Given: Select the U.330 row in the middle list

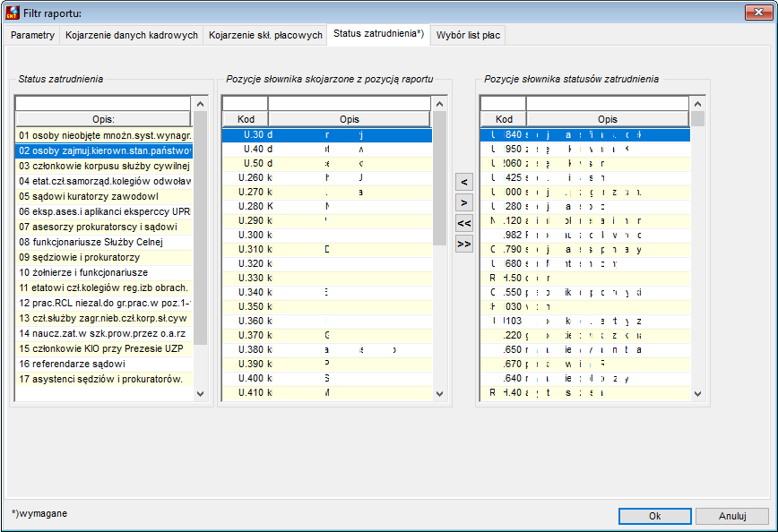Looking at the screenshot, I should (327, 278).
